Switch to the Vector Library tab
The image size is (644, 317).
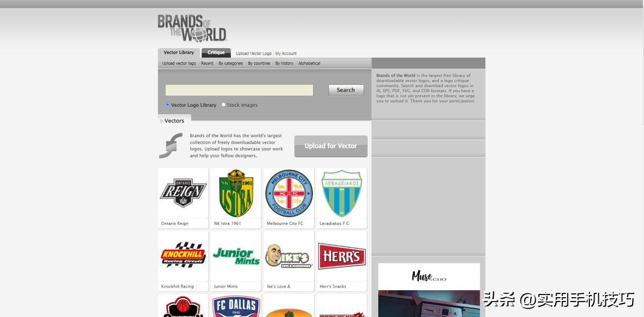pyautogui.click(x=179, y=53)
